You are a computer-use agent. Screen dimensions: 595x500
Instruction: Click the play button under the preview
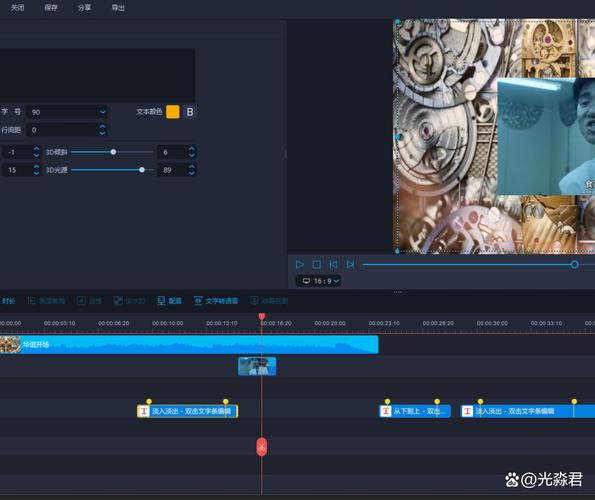point(299,264)
